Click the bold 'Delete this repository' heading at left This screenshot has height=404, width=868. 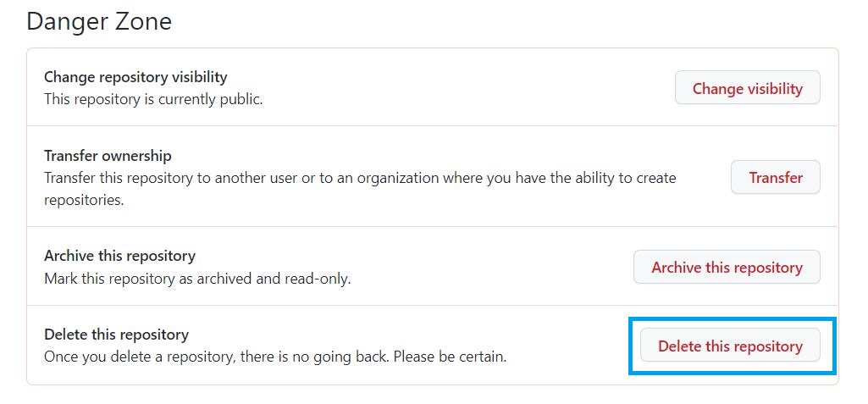116,335
